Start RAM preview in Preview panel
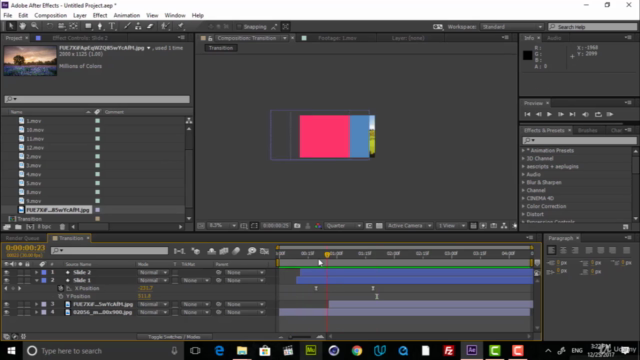Image resolution: width=640 pixels, height=360 pixels. coord(610,115)
